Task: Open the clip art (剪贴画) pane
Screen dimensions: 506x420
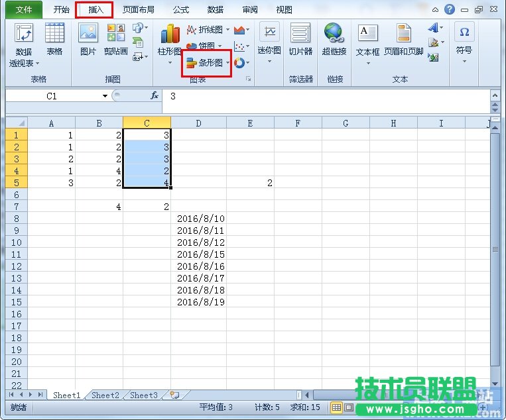Action: click(x=116, y=38)
